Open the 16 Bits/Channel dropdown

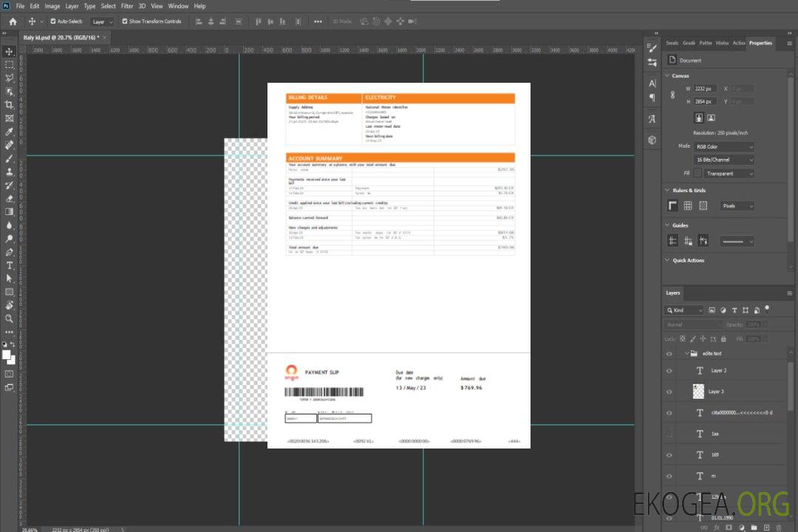(x=723, y=160)
